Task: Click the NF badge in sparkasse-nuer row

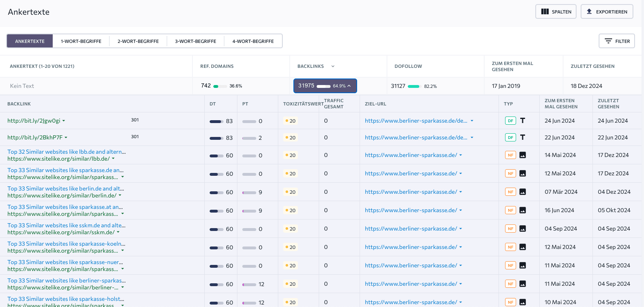Action: point(510,265)
